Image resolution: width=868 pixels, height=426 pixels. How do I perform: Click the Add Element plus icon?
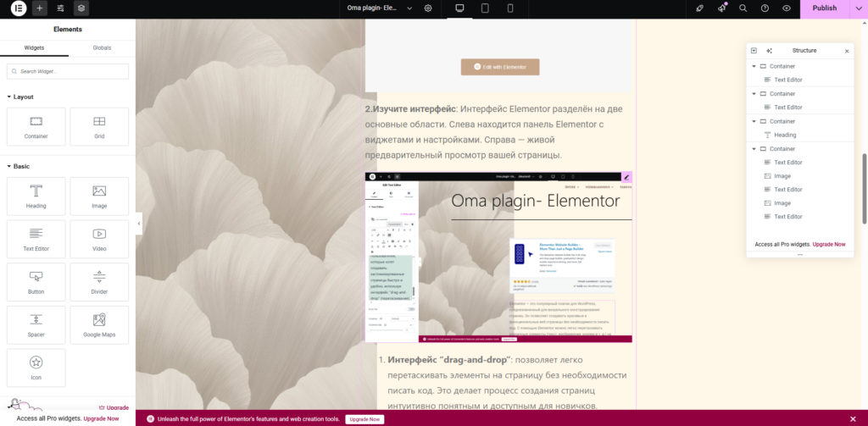click(39, 8)
